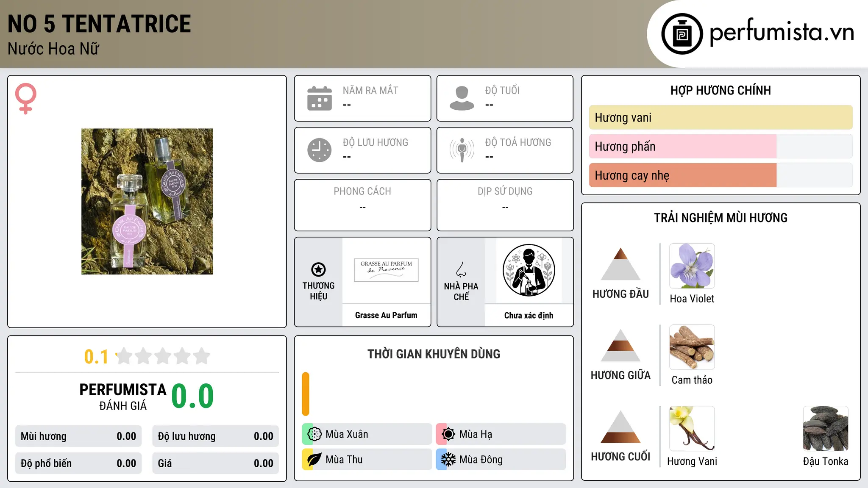
Task: Select the Hoa Violet note image
Action: pos(692,266)
